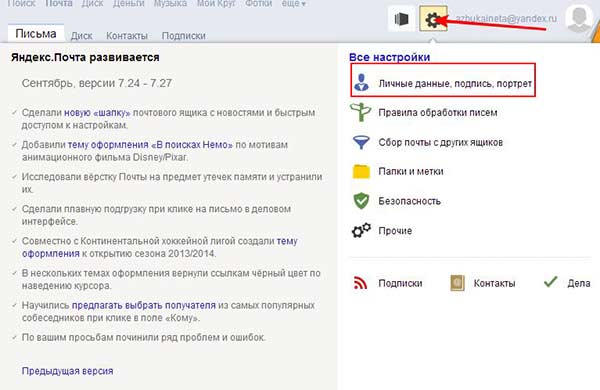Click the green signpost mail rules icon
The image size is (600, 390).
pos(360,112)
